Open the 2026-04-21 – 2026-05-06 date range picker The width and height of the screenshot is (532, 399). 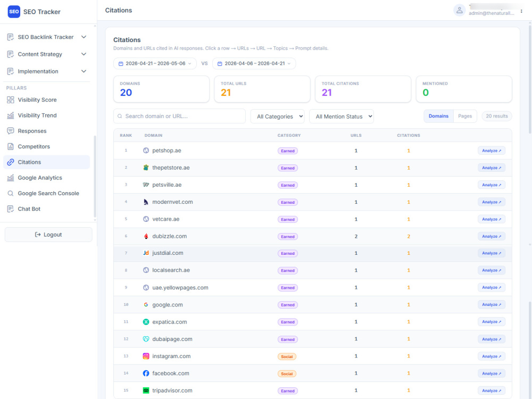point(155,63)
